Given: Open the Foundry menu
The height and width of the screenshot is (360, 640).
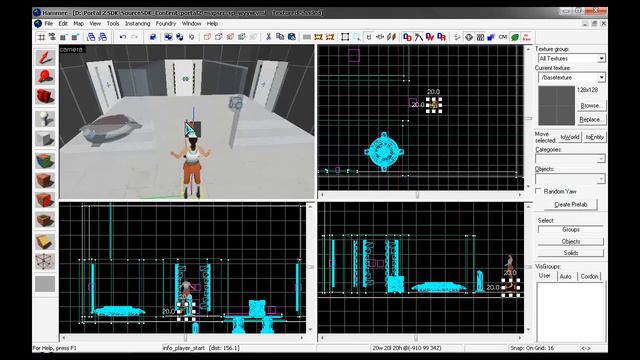Looking at the screenshot, I should 166,24.
